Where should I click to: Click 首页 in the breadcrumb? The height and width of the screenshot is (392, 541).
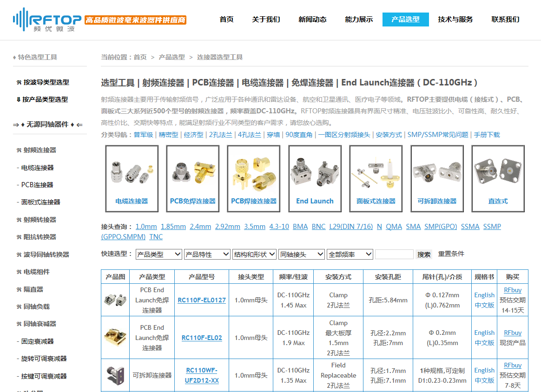point(140,57)
